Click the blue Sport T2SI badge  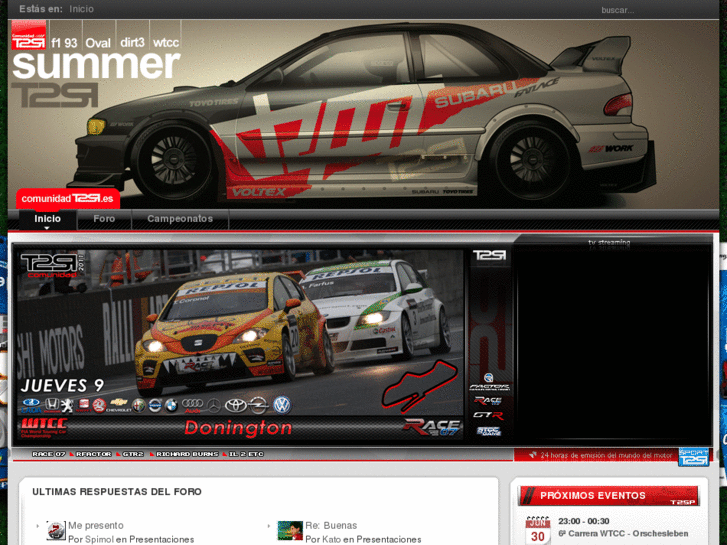(694, 456)
